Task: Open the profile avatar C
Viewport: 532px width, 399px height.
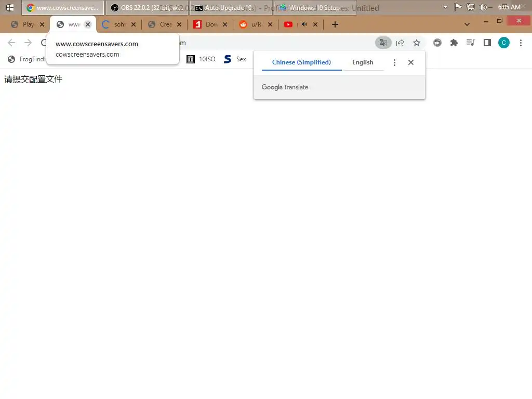Action: (x=504, y=43)
